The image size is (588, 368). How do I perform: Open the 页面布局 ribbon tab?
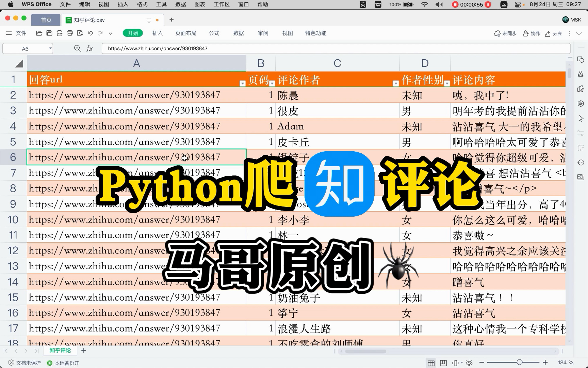click(186, 33)
